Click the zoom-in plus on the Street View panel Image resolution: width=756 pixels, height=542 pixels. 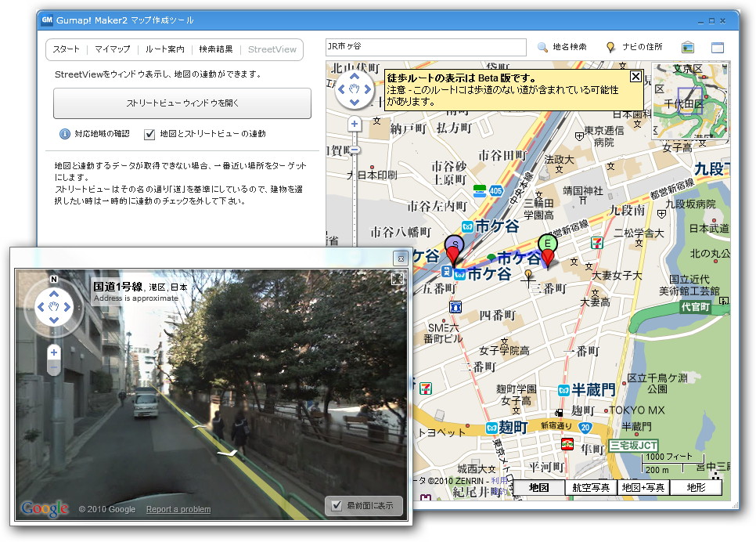coord(52,351)
